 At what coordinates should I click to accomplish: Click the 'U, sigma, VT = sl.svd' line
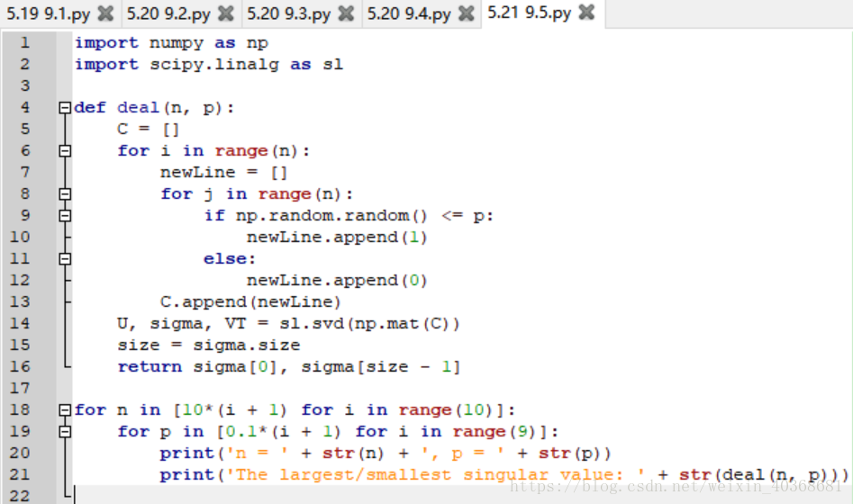coord(288,323)
